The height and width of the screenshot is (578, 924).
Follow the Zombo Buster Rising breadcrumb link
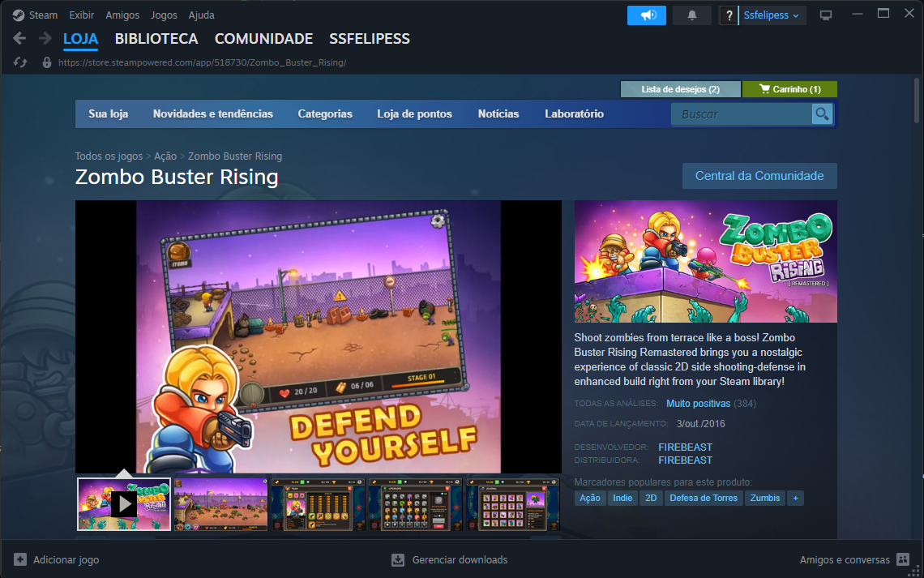point(234,156)
